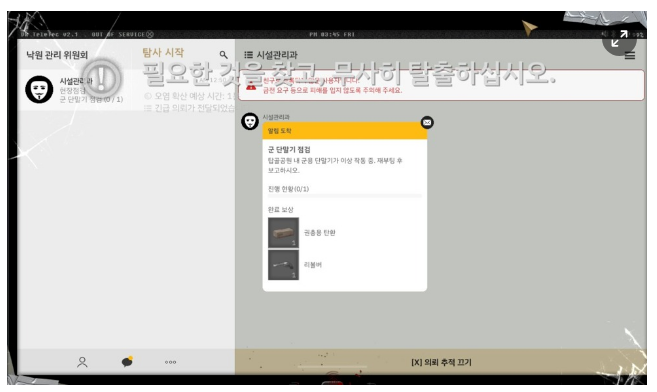Click the 권총용 탄환 reward label
657x392 pixels.
[319, 232]
